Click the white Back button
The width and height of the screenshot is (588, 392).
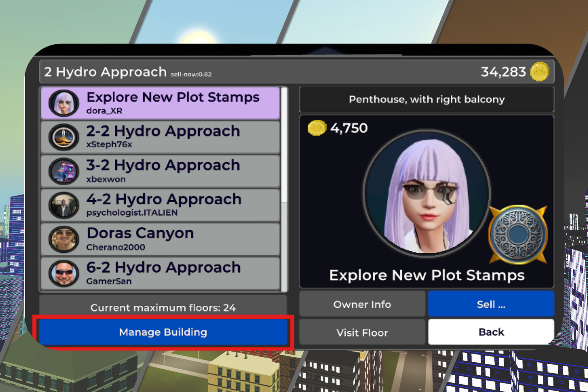coord(491,332)
